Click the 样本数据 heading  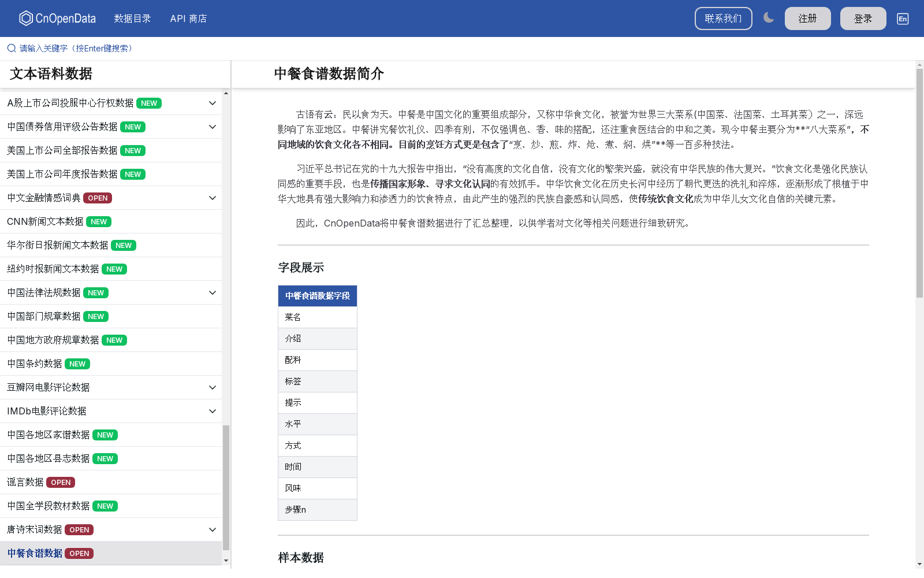pyautogui.click(x=301, y=558)
